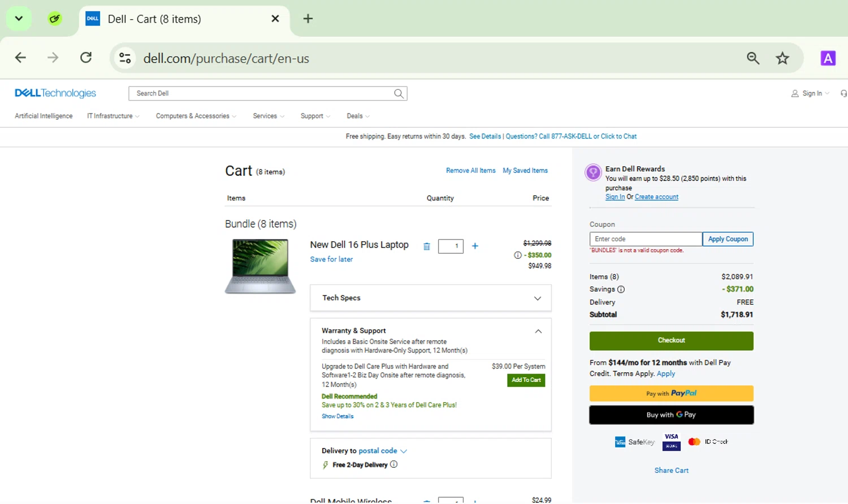Screen dimensions: 848x504
Task: Click the Checkout button
Action: (672, 341)
